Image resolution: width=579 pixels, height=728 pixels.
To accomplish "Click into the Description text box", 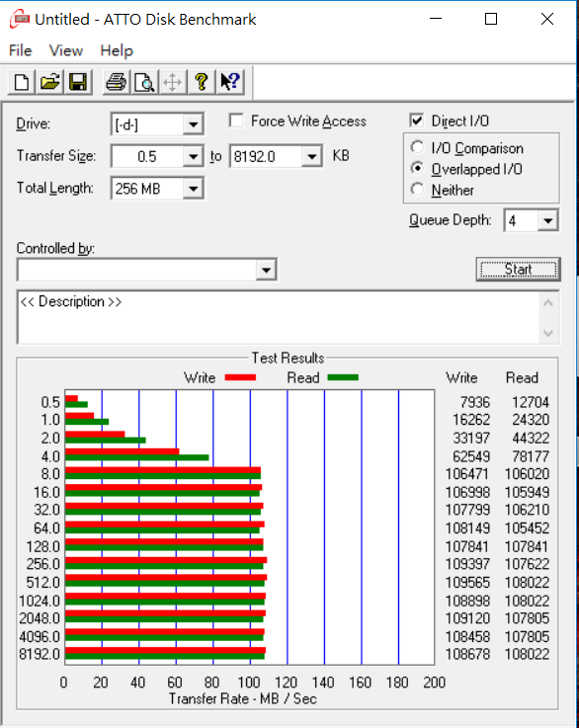I will coord(278,317).
